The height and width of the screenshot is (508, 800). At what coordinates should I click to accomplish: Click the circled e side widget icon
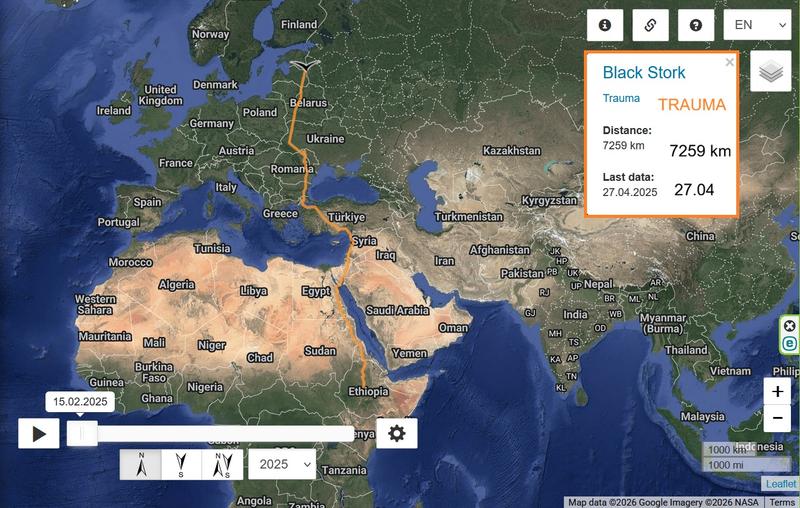click(789, 343)
